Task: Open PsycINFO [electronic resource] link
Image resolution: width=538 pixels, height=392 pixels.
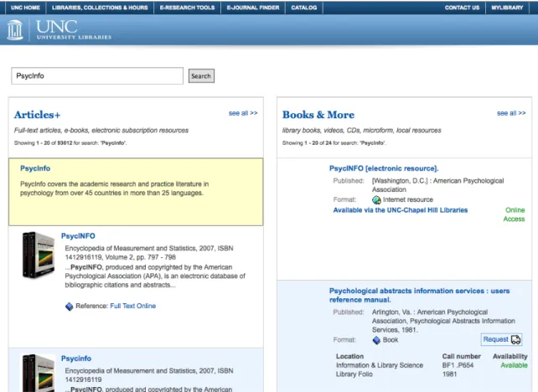Action: (x=384, y=168)
